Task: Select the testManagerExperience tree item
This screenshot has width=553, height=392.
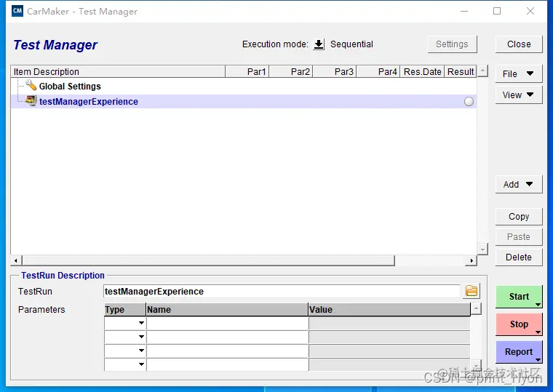Action: (244, 102)
